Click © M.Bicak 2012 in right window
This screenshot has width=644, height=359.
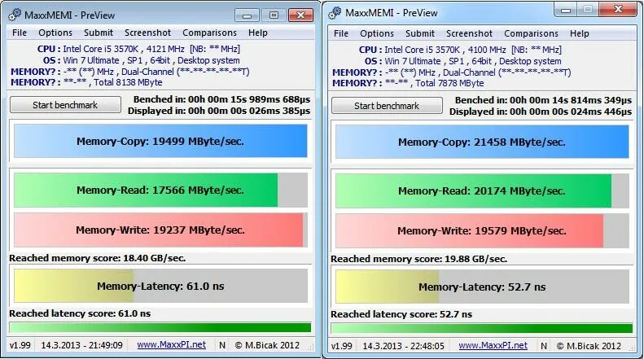point(589,346)
